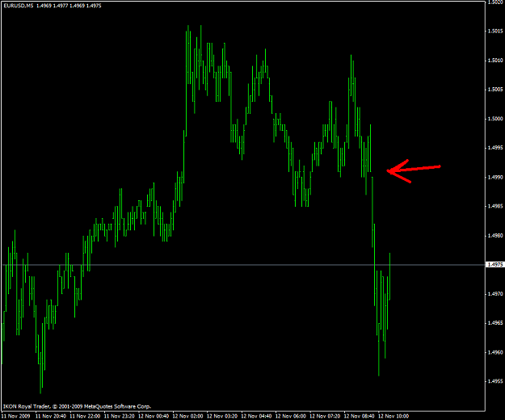
Task: Click the 1.5010 price axis label
Action: [495, 61]
